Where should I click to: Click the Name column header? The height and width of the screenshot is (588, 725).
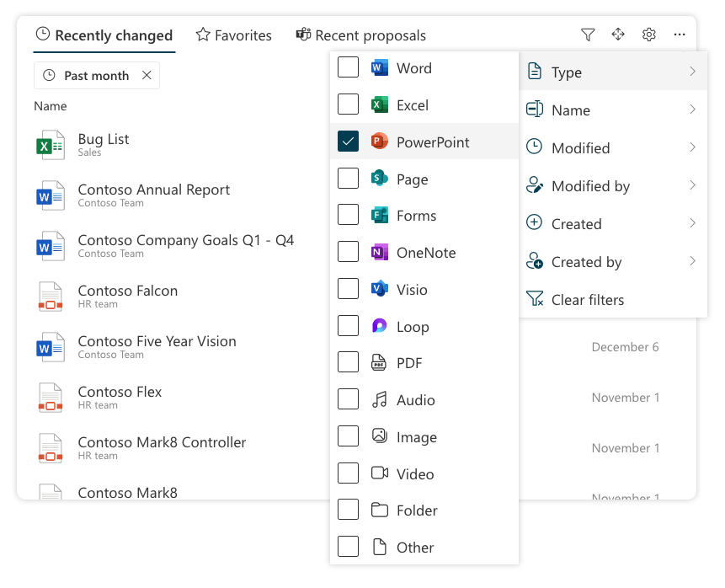pos(51,106)
